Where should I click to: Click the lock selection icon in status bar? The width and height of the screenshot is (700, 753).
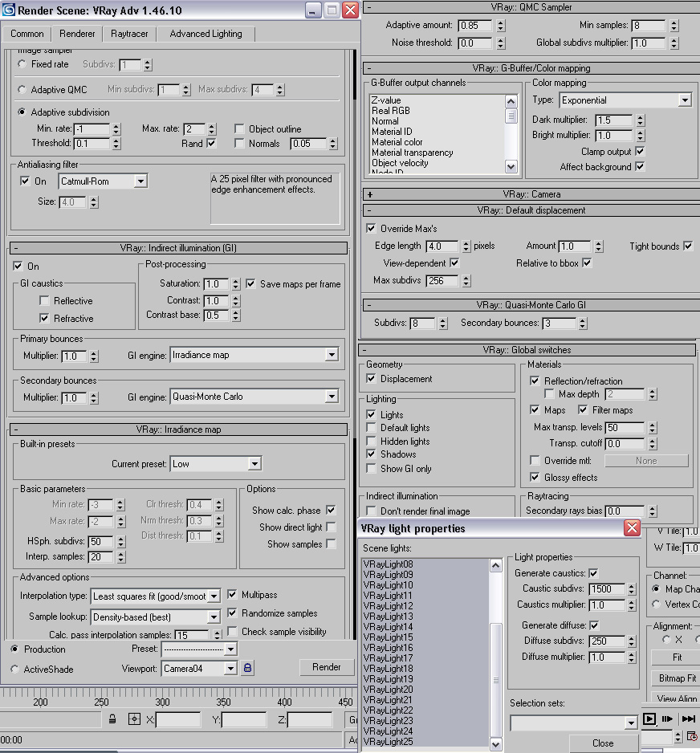point(112,719)
